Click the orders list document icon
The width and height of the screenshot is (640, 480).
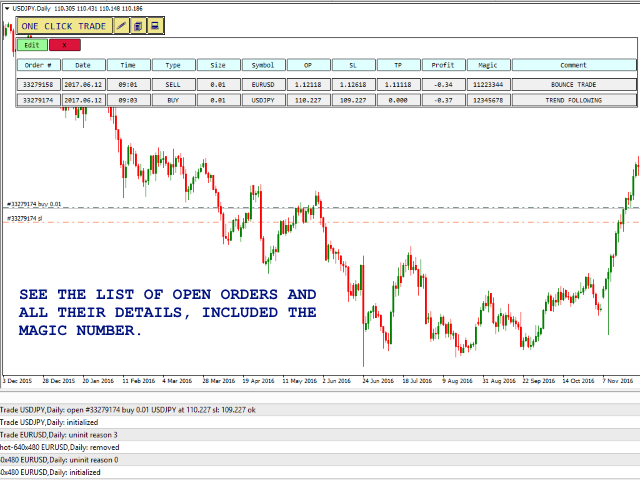coord(138,25)
